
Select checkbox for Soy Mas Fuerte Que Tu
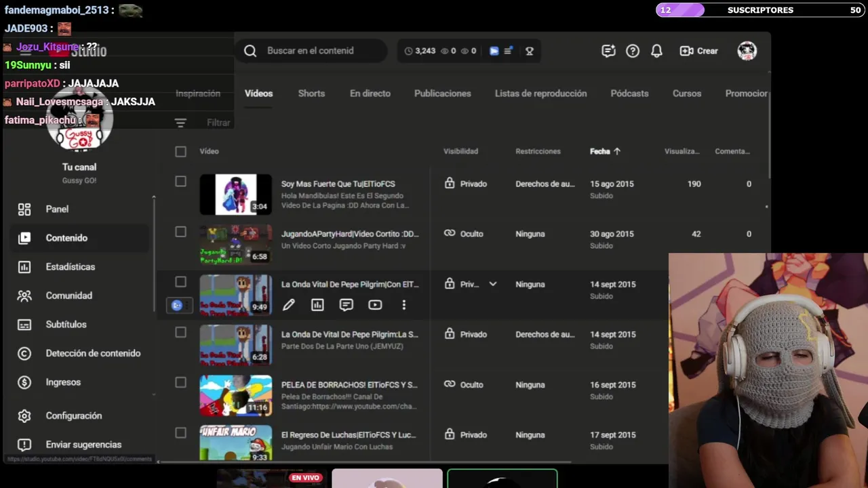pyautogui.click(x=180, y=182)
